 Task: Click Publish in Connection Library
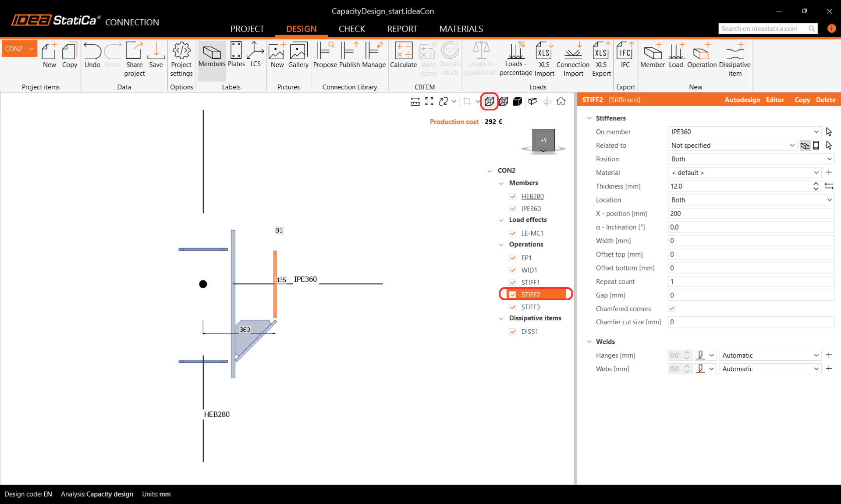click(x=349, y=55)
